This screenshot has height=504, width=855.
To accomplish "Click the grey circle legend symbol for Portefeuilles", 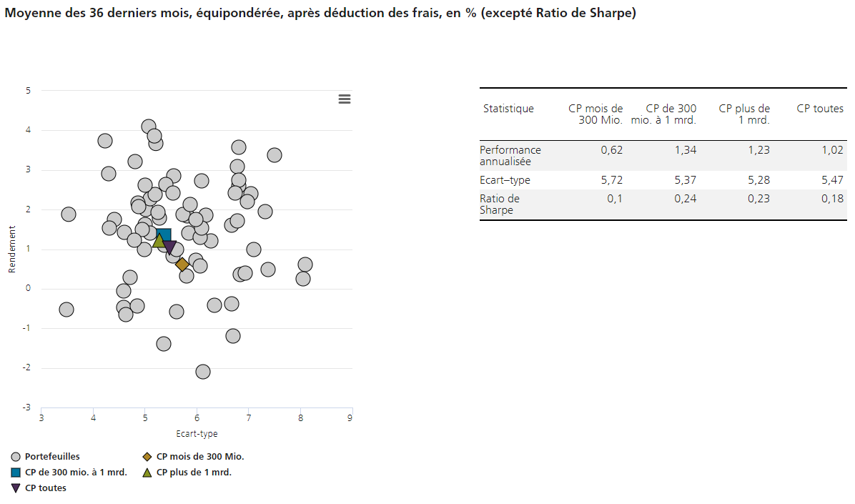I will click(16, 456).
